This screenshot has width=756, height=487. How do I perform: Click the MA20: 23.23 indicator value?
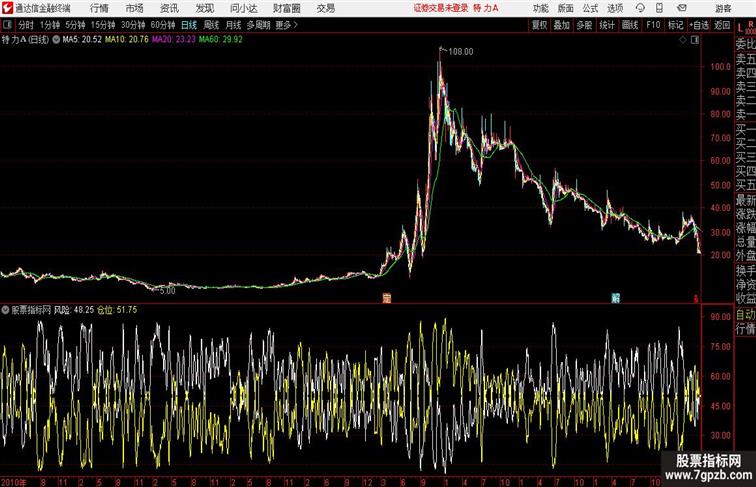pyautogui.click(x=174, y=40)
